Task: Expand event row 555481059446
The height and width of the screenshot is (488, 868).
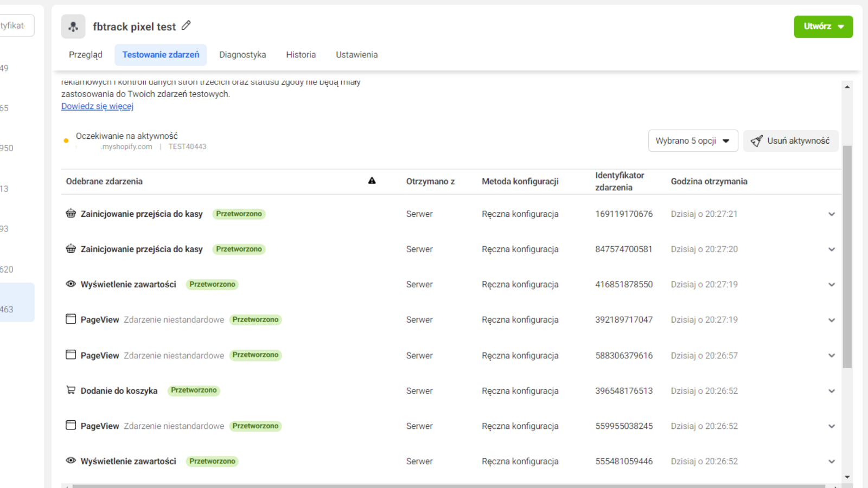Action: pyautogui.click(x=831, y=461)
